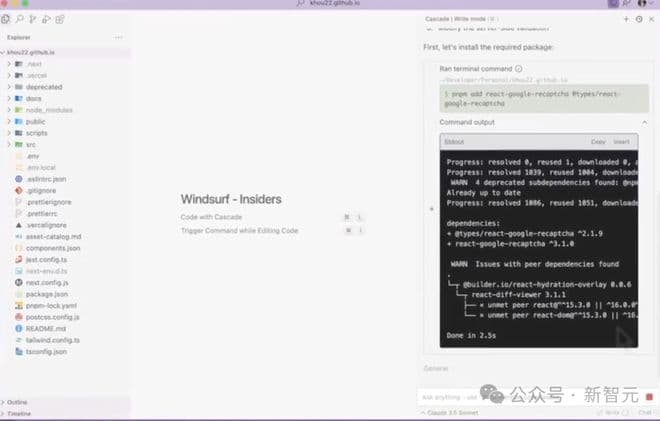Viewport: 660px width, 421px height.
Task: Close the Cascade panel
Action: tap(651, 19)
